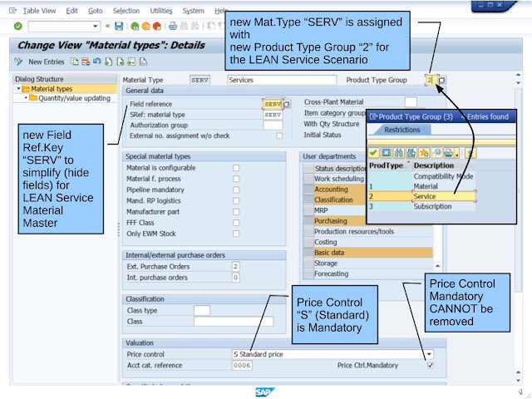Open the Utilities menu
The height and width of the screenshot is (399, 532).
pyautogui.click(x=161, y=11)
